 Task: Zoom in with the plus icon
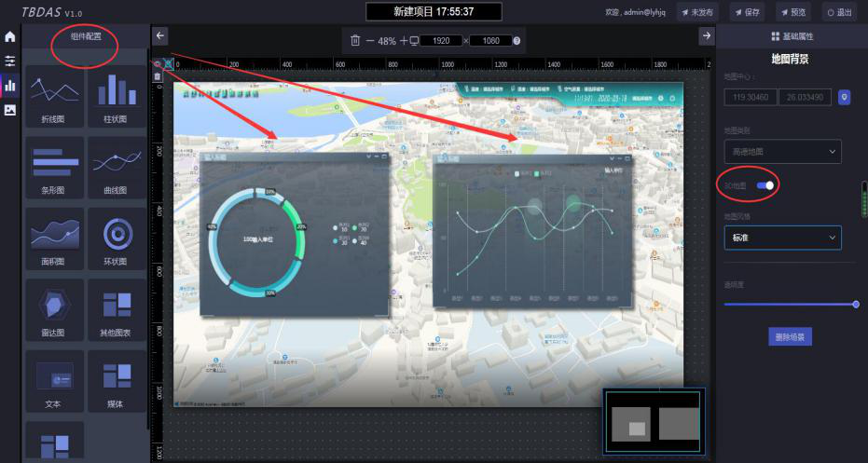point(403,41)
